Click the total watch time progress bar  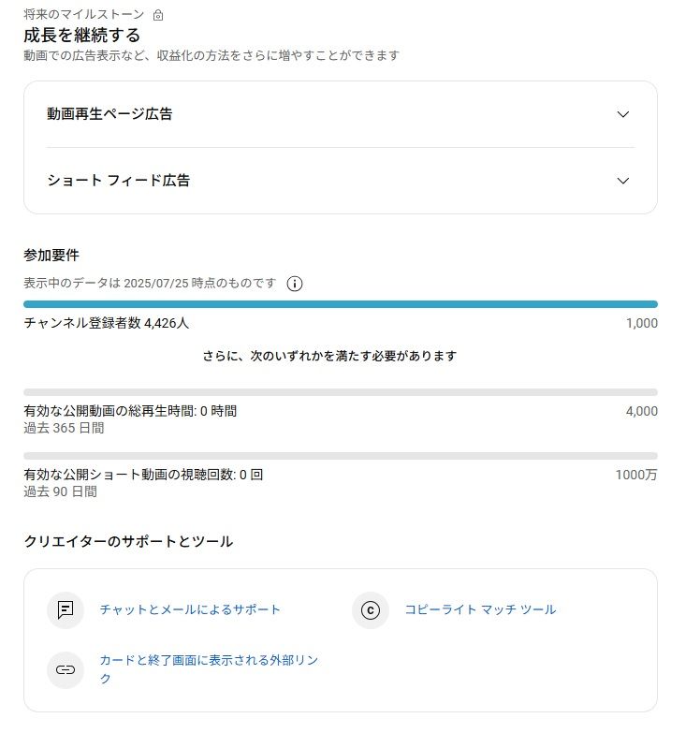point(341,392)
